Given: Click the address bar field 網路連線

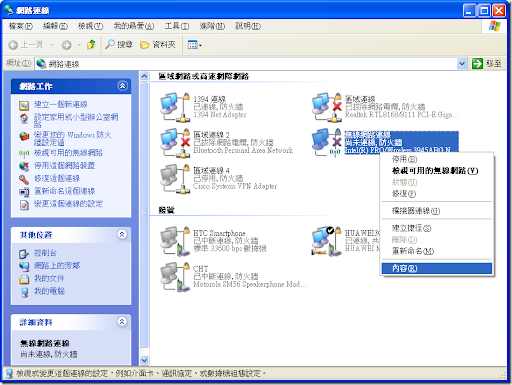Looking at the screenshot, I should [x=247, y=64].
